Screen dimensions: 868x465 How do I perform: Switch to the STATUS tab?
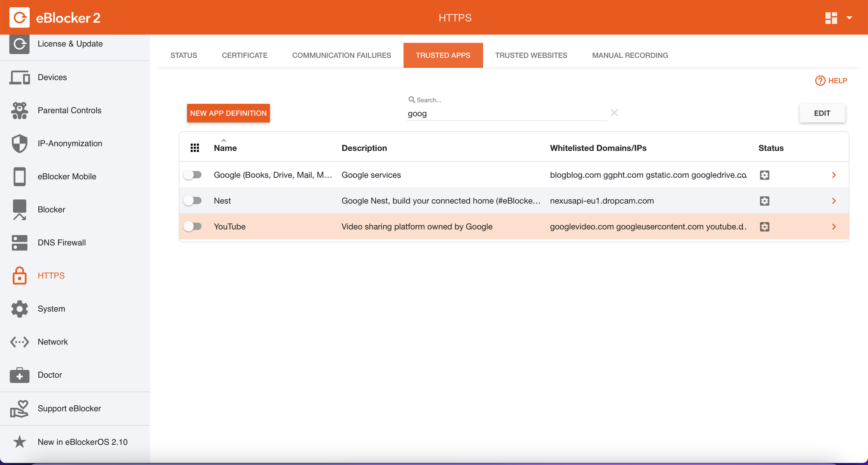point(184,55)
